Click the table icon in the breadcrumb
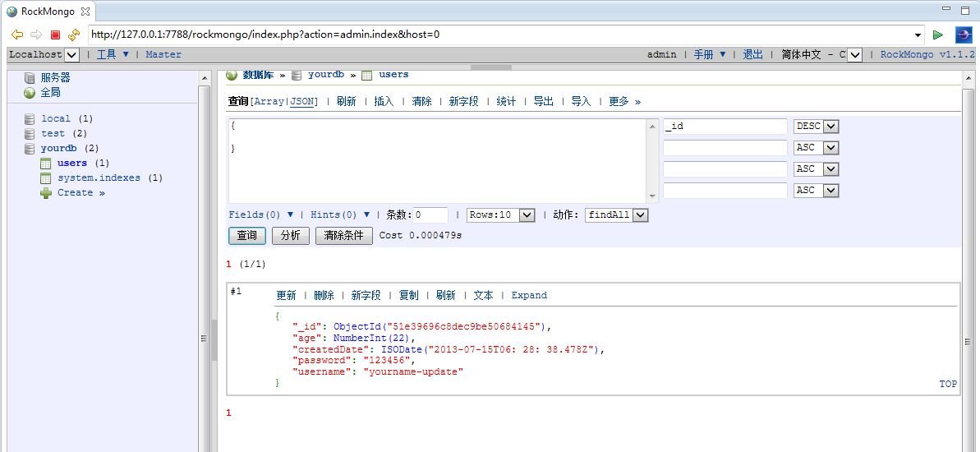 pos(367,75)
